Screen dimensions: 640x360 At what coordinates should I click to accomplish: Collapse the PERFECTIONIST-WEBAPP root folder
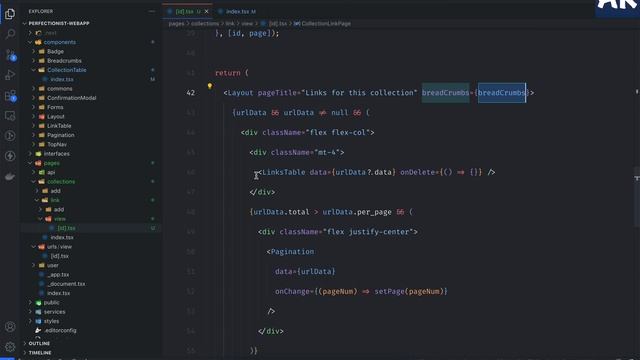click(x=59, y=23)
